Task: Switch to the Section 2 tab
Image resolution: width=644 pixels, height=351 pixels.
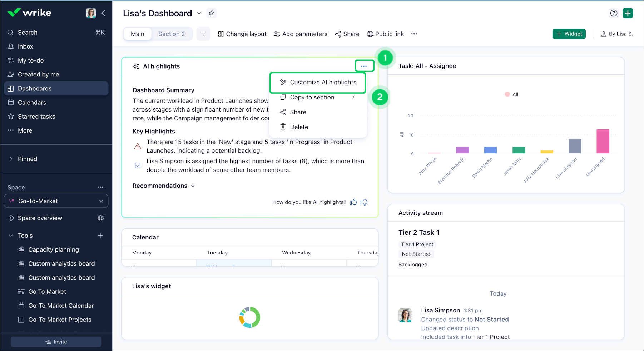Action: pos(172,34)
